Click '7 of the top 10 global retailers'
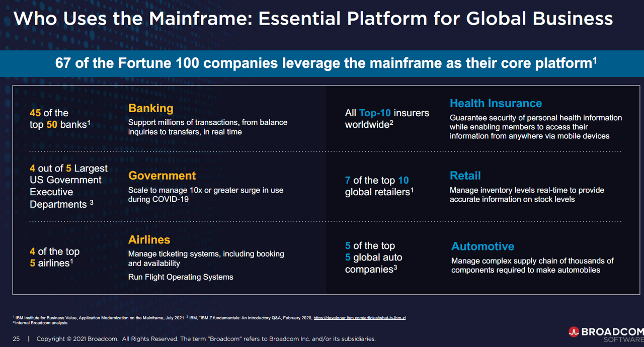Image resolution: width=644 pixels, height=347 pixels. tap(379, 186)
